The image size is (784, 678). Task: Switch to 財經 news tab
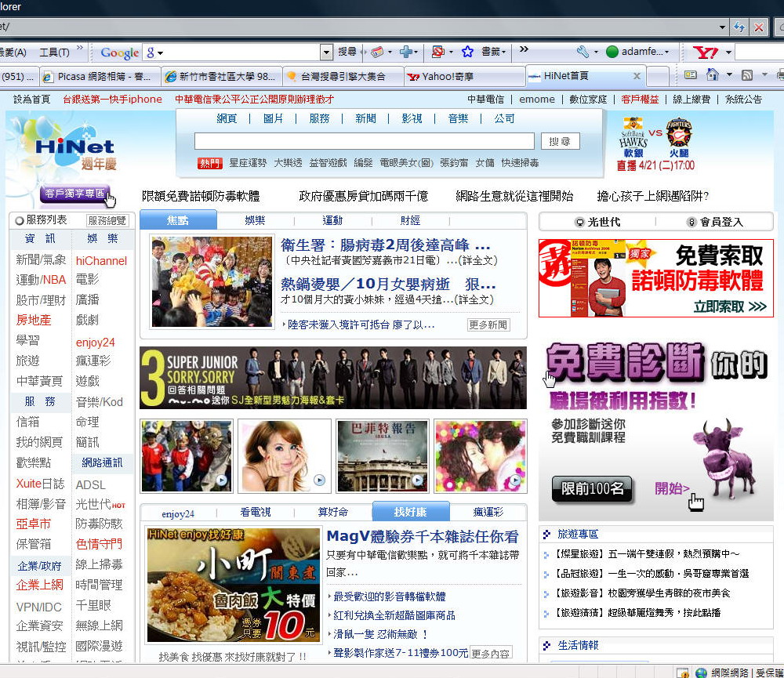(410, 220)
